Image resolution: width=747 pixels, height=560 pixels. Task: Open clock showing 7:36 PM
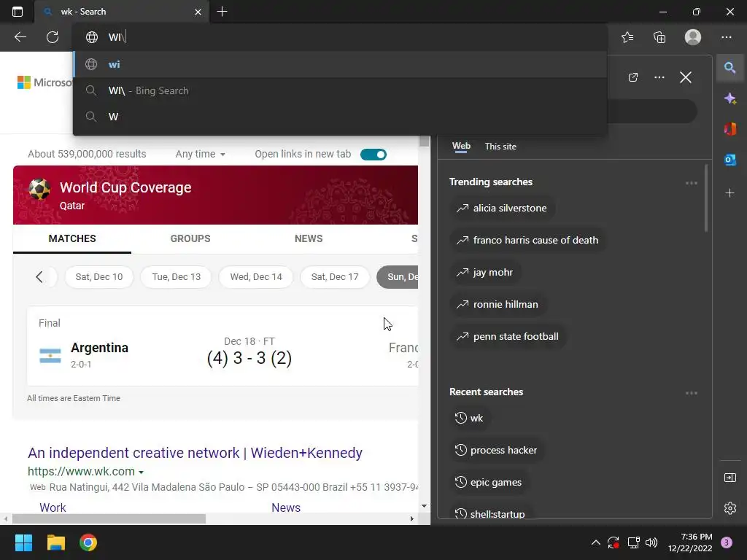[690, 542]
